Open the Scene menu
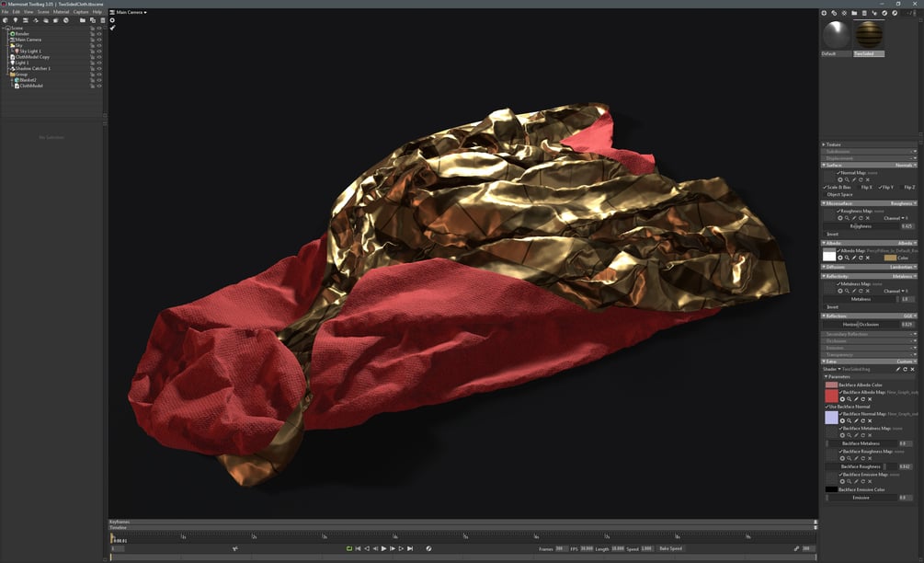 pos(43,12)
